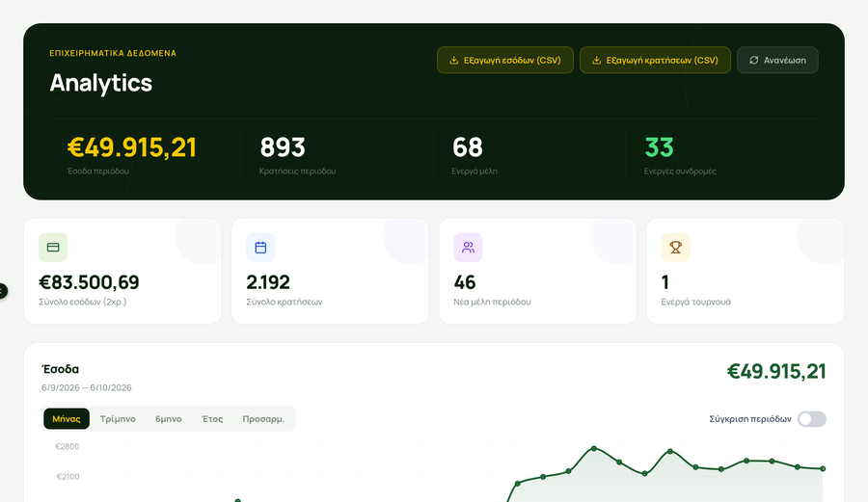Click the 893 Κρατήσεις περιόδου value
The image size is (868, 502).
pyautogui.click(x=283, y=147)
